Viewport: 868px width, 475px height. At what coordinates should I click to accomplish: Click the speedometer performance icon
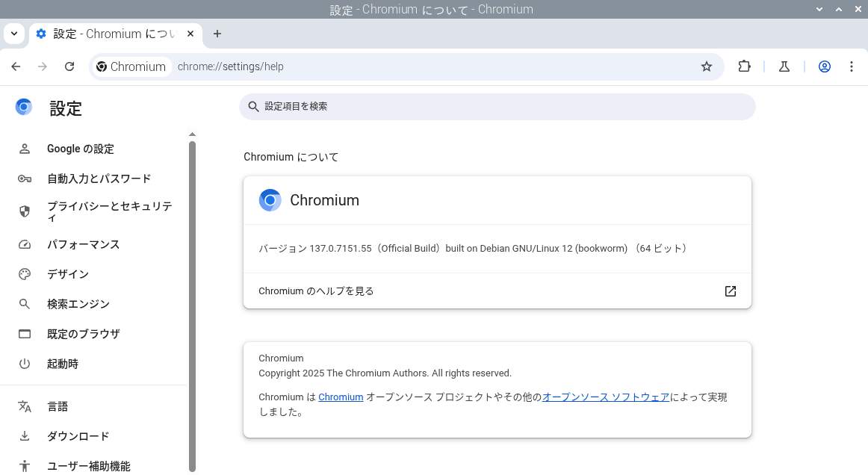[25, 245]
